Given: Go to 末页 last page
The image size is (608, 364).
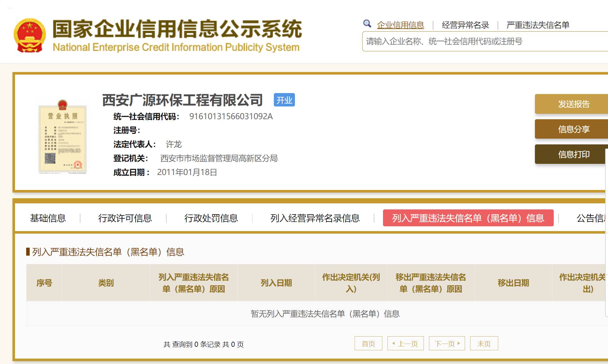Looking at the screenshot, I should [x=484, y=344].
